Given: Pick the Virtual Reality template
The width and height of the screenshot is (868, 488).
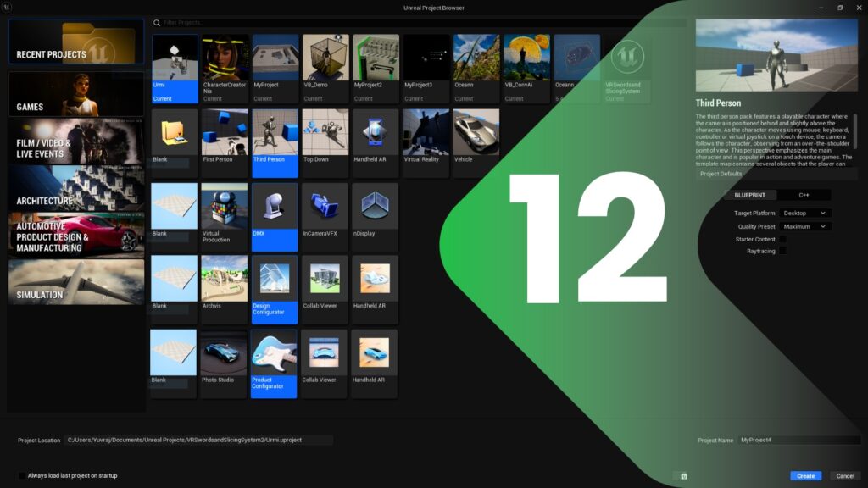Looking at the screenshot, I should pos(426,142).
